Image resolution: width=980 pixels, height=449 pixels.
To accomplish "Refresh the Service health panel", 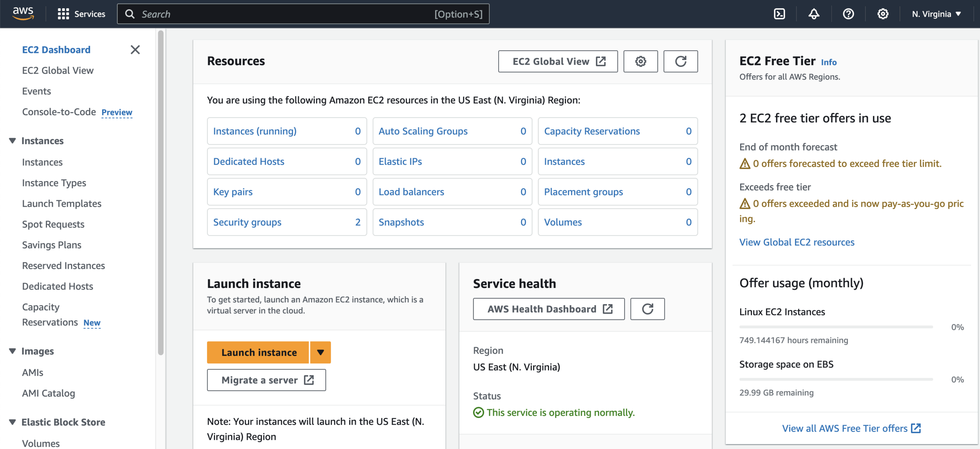I will (x=647, y=309).
